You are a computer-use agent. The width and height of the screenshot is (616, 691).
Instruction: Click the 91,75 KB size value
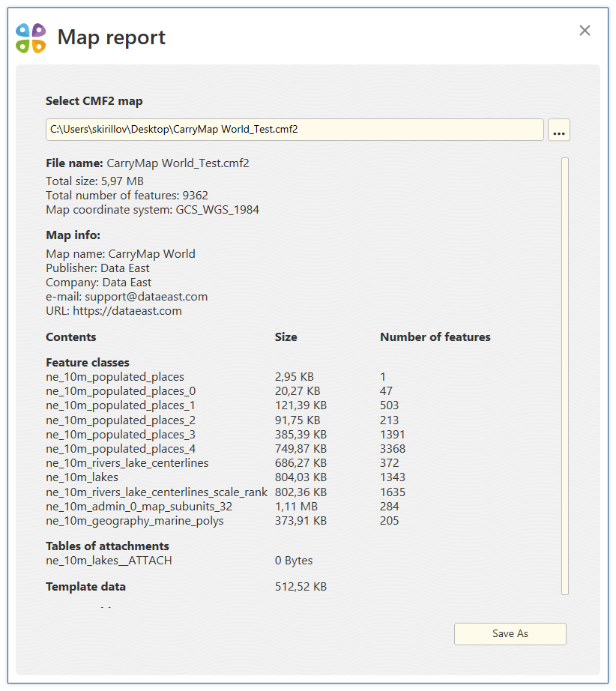[x=298, y=420]
